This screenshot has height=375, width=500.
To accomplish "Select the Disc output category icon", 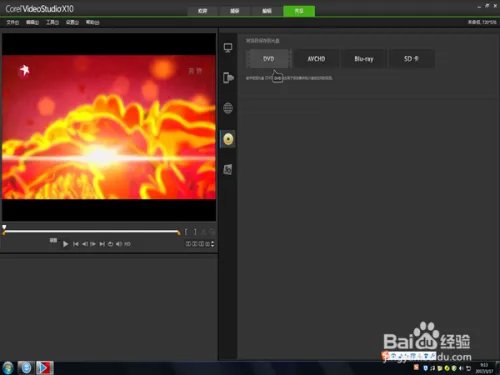I will [x=228, y=139].
